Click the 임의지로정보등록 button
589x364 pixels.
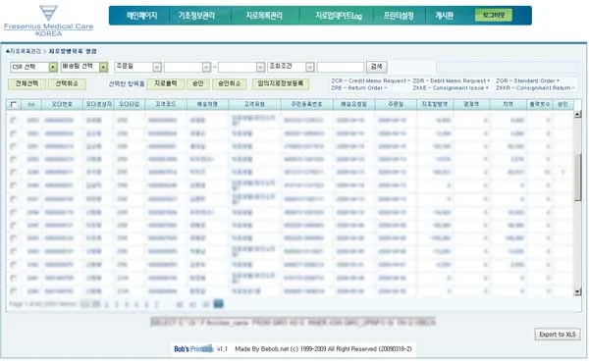pos(281,83)
